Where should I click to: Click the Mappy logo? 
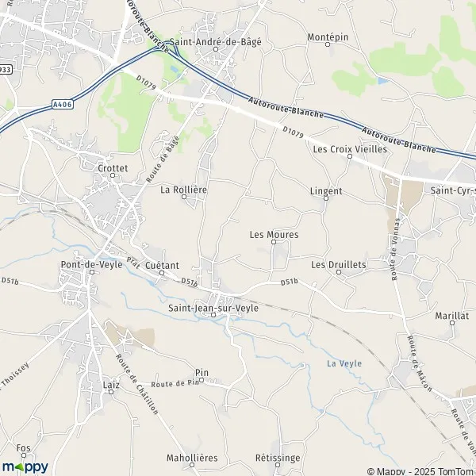[25, 467]
